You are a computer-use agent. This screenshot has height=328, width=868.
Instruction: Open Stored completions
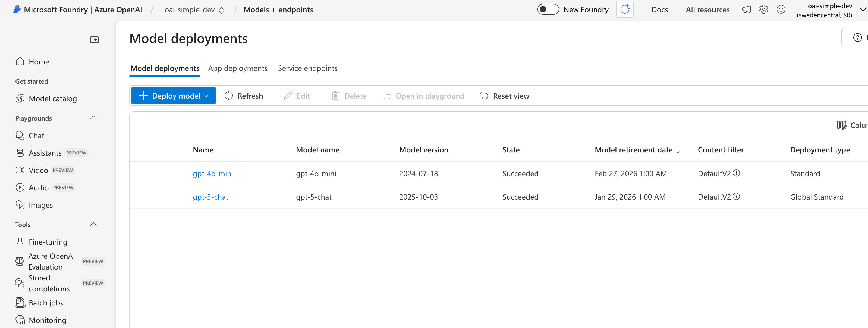60,283
